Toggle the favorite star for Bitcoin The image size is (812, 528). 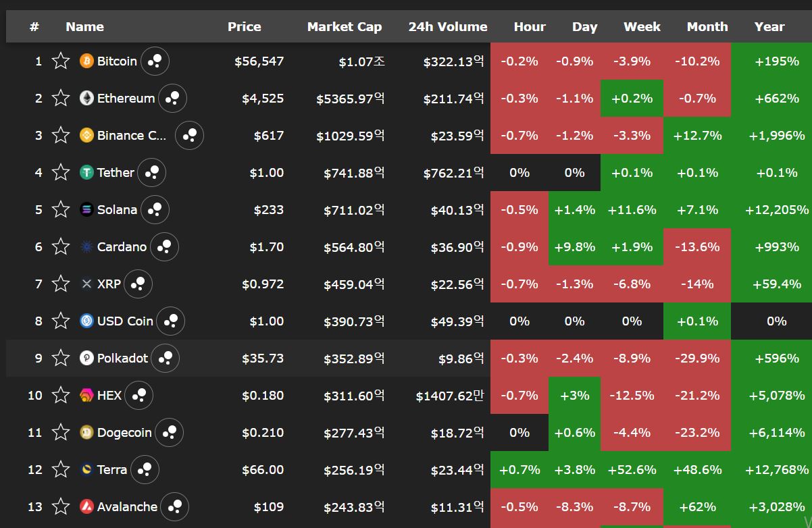pos(61,61)
